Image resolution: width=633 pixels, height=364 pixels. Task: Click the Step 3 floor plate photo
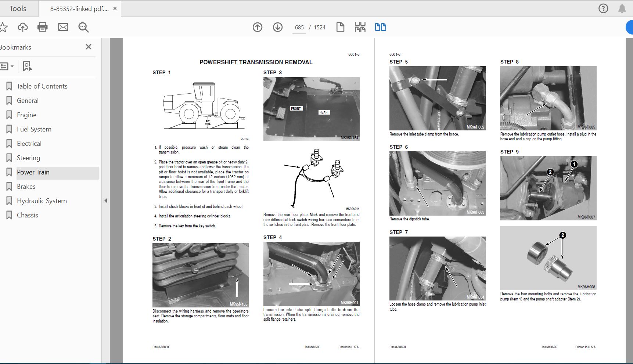click(312, 109)
